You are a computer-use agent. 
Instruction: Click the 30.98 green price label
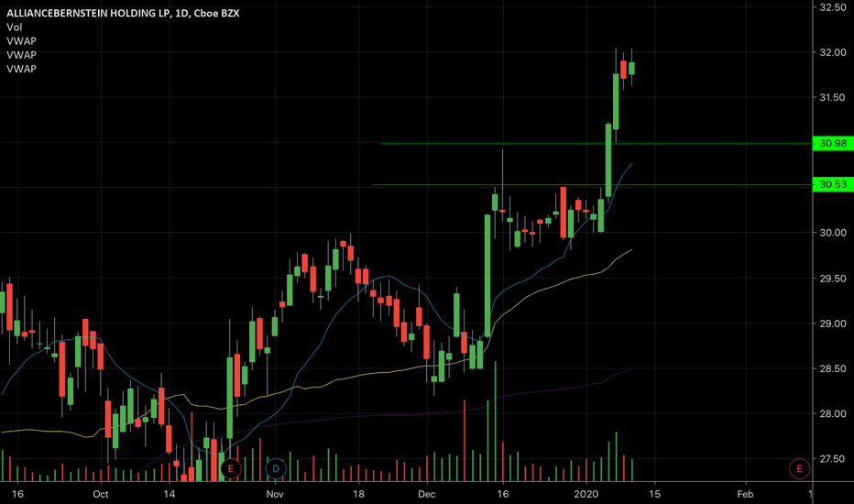coord(833,143)
